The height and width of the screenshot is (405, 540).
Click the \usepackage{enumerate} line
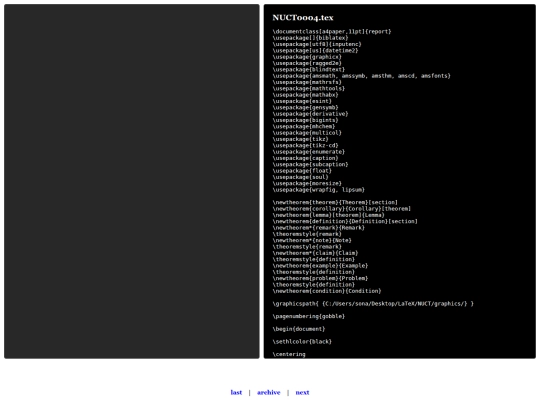(309, 152)
